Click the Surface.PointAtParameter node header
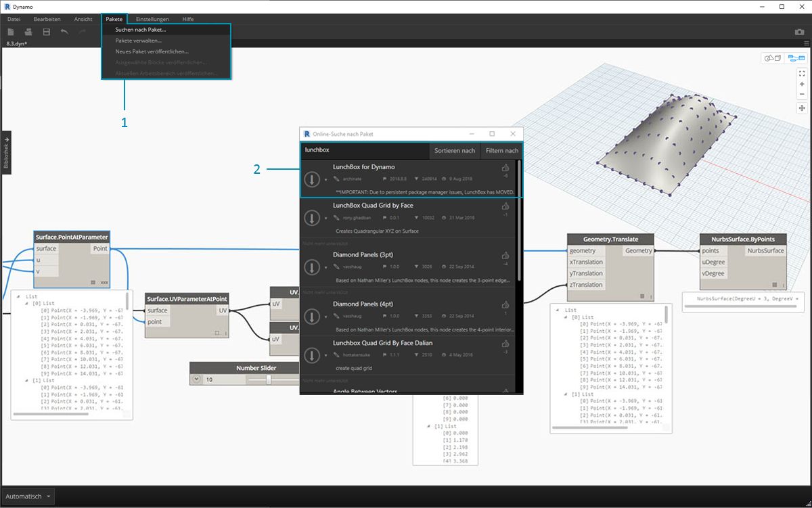Image resolution: width=812 pixels, height=508 pixels. (x=72, y=237)
